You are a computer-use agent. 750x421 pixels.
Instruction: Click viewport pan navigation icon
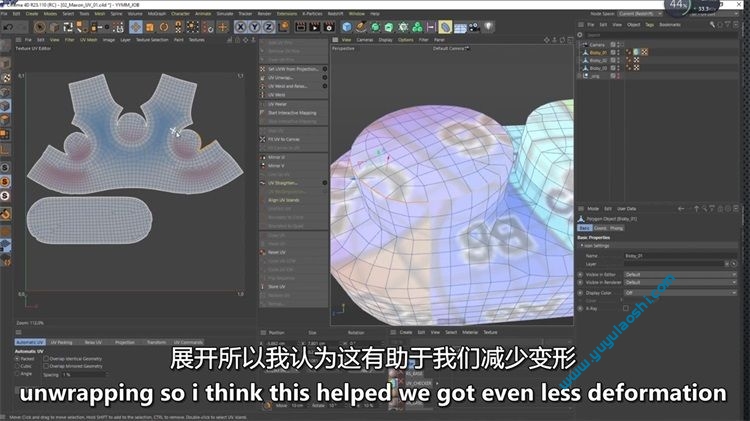tap(547, 40)
